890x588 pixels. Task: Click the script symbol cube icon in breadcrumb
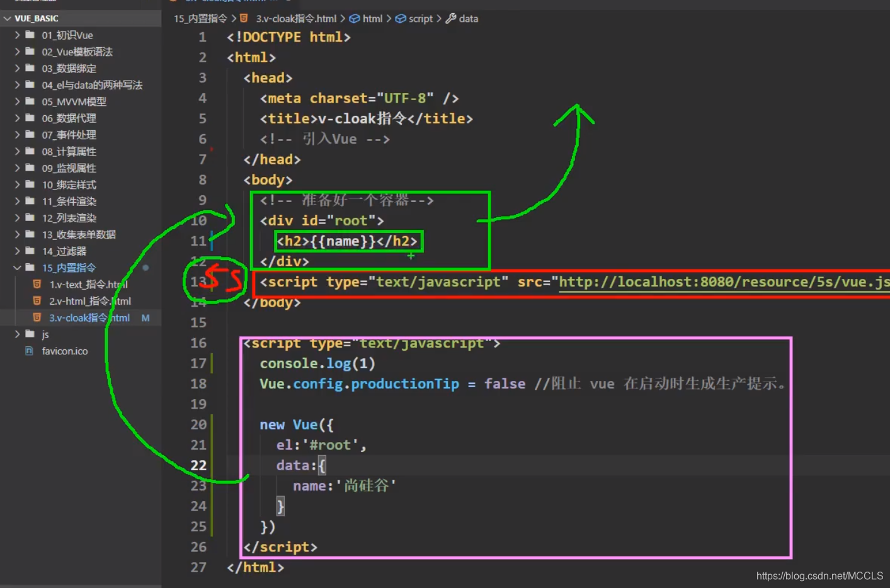[x=401, y=19]
